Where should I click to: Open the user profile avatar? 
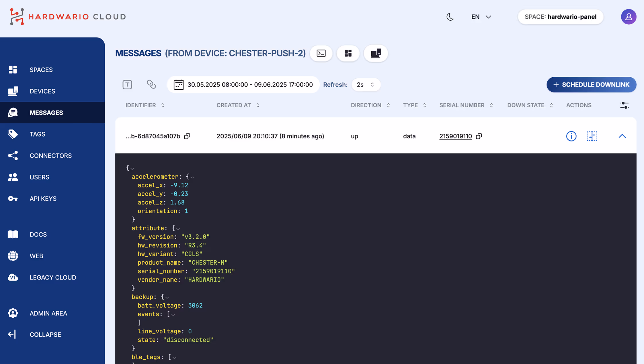pyautogui.click(x=629, y=17)
